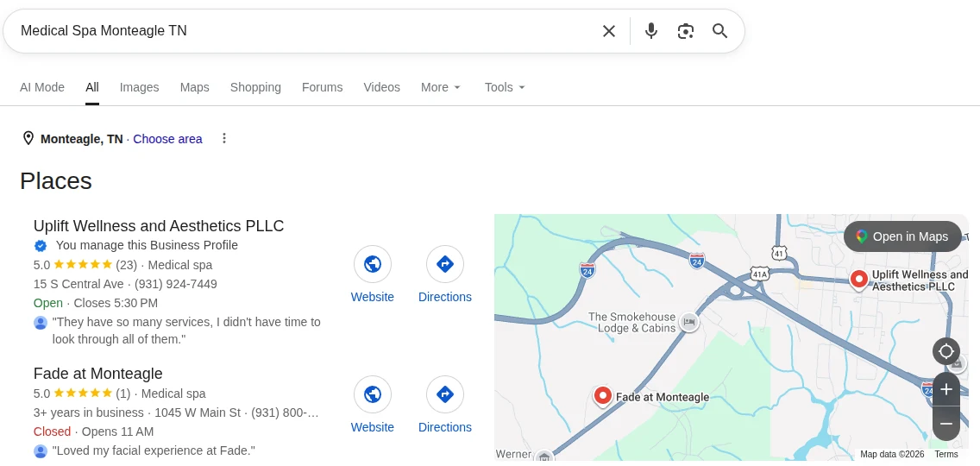Get directions icon for Fade at Monteagle
Screen dimensions: 980x466
click(445, 394)
